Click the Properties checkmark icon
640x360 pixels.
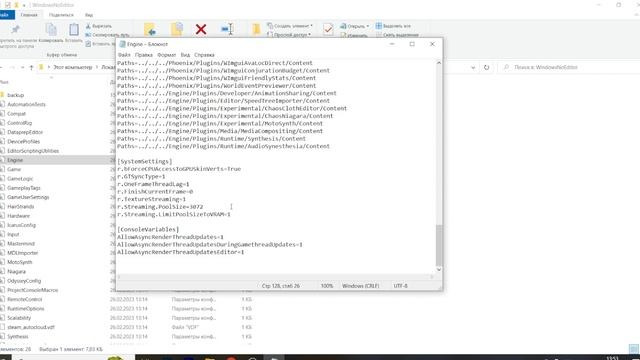pos(328,29)
